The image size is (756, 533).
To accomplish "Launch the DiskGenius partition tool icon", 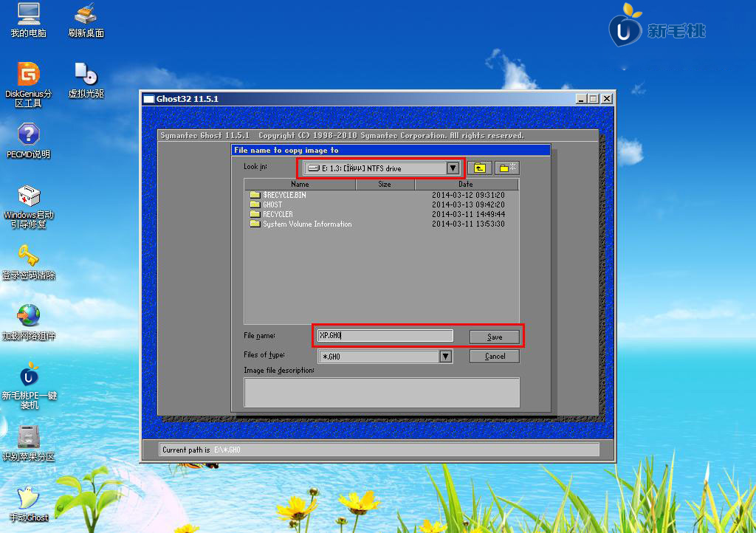I will pos(29,85).
